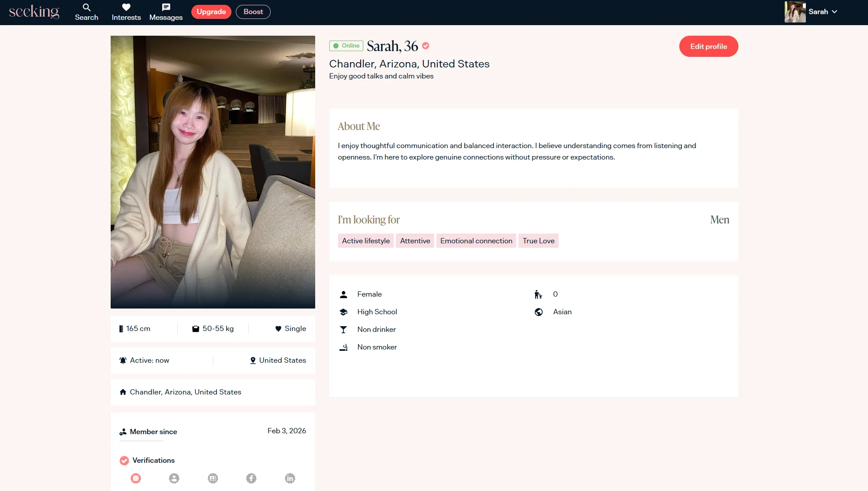
Task: Click the Online status badge
Action: pyautogui.click(x=346, y=46)
